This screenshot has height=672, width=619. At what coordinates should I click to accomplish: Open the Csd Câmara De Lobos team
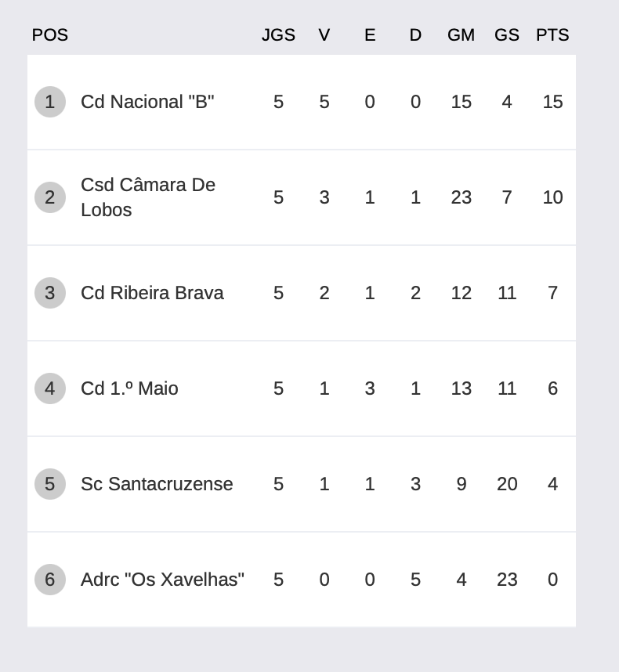pyautogui.click(x=148, y=197)
